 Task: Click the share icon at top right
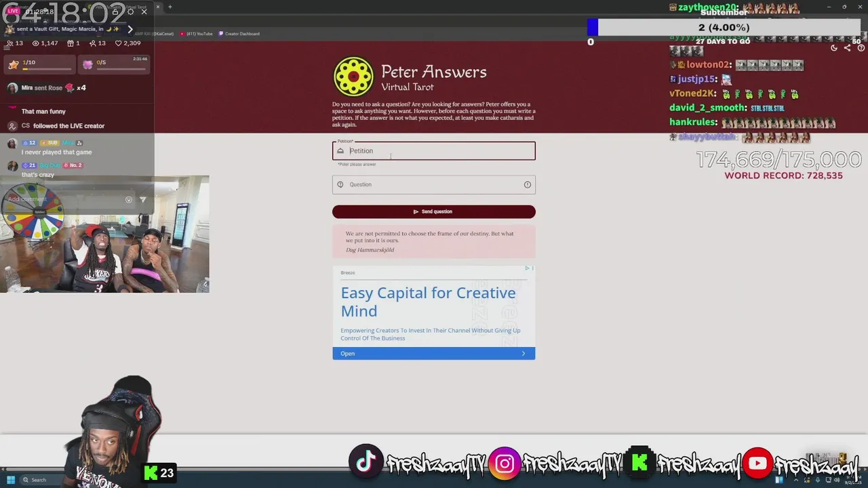coord(847,48)
